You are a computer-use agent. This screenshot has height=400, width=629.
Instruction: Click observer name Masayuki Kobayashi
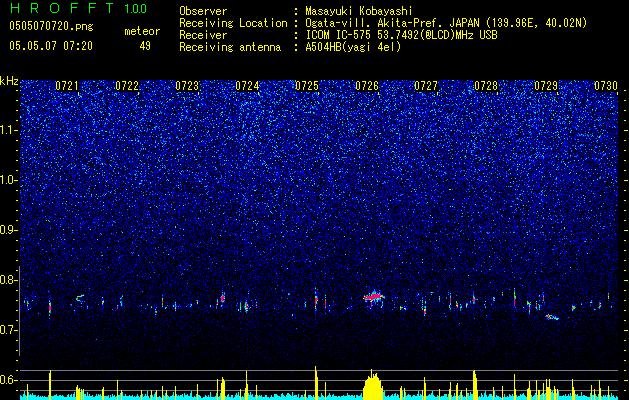click(x=359, y=11)
